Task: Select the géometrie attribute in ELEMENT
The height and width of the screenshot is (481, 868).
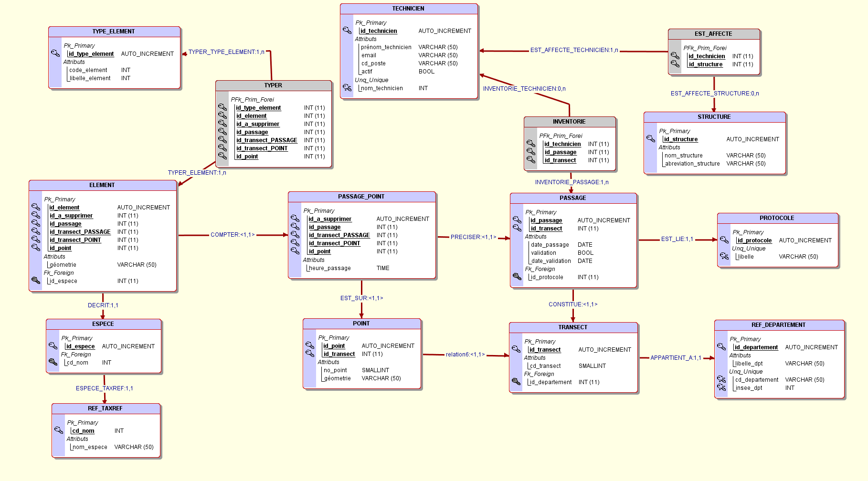Action: pyautogui.click(x=63, y=265)
